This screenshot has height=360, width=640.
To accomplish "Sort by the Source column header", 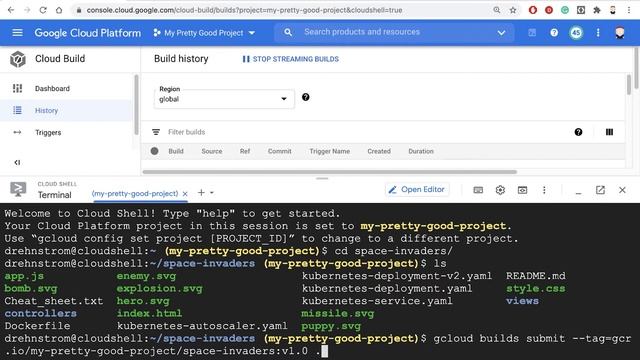I will pos(211,151).
